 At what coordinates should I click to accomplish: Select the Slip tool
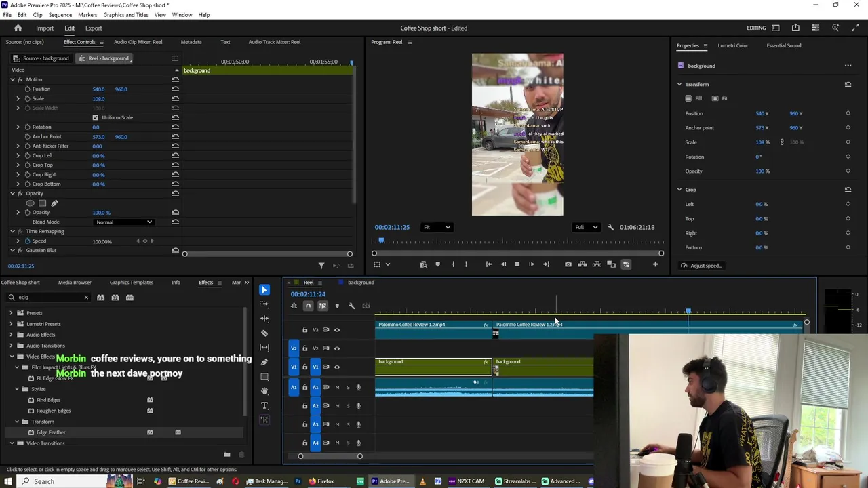[264, 348]
